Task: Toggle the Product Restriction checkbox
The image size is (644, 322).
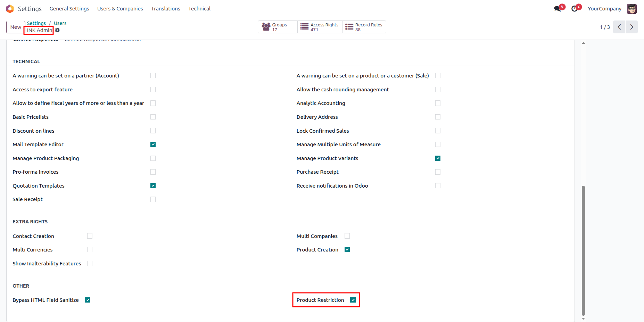Action: pyautogui.click(x=353, y=300)
